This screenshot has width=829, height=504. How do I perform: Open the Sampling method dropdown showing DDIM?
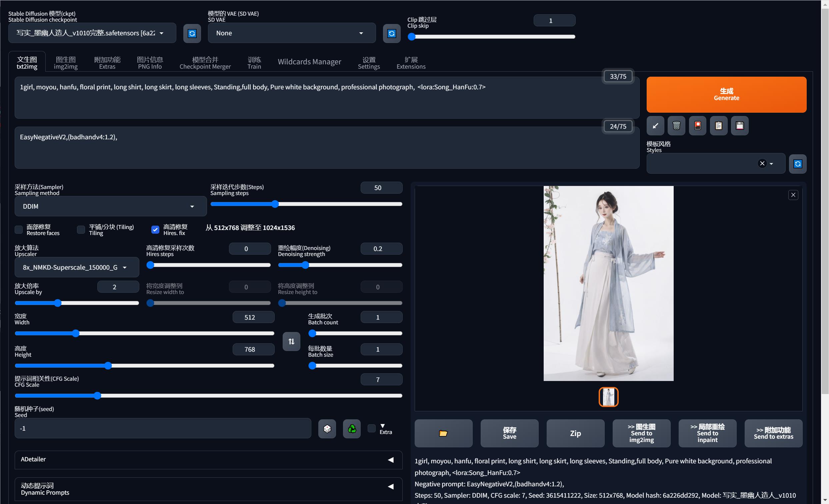(x=110, y=206)
